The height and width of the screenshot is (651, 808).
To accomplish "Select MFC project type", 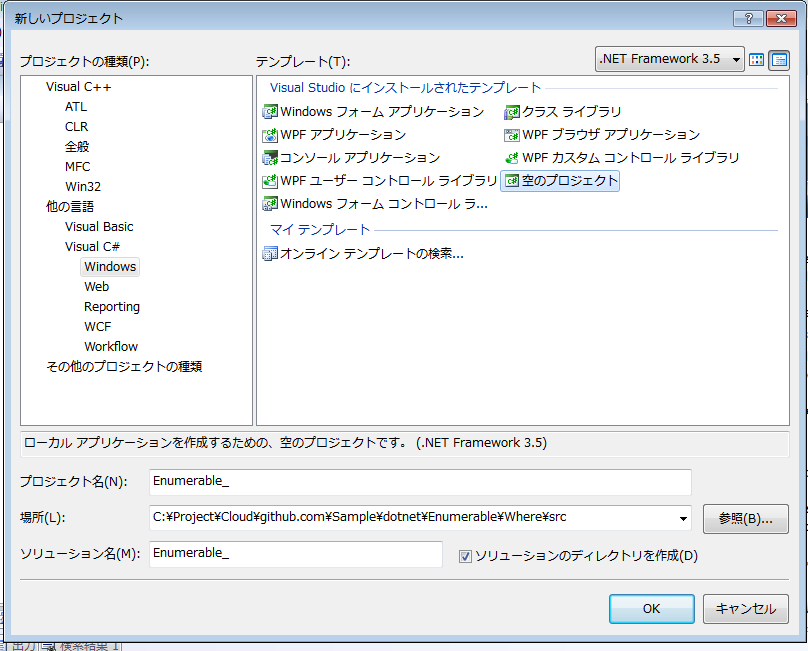I will point(77,167).
